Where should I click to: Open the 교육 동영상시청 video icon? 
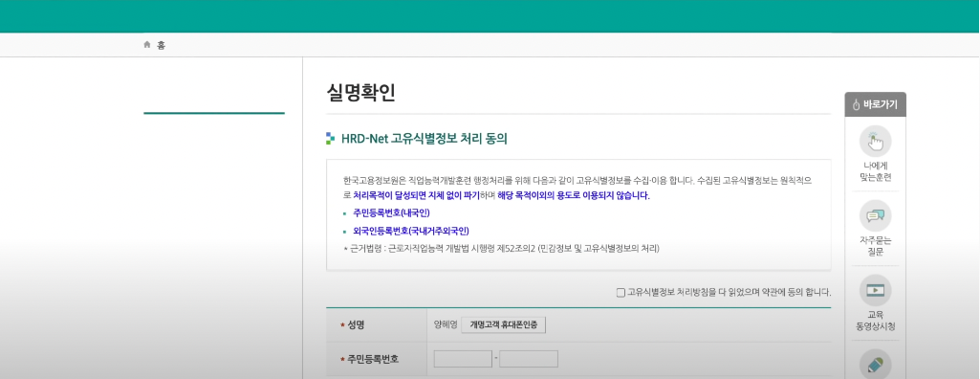click(875, 290)
